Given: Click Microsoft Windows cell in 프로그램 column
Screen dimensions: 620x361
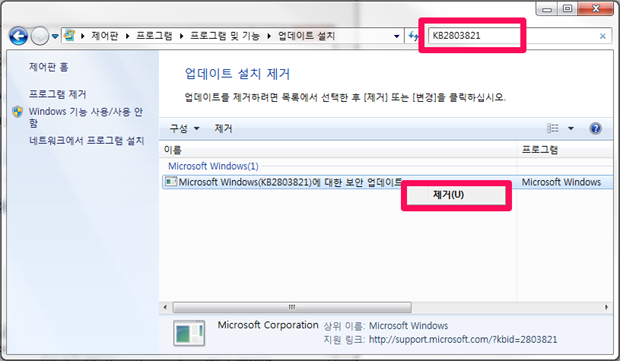Looking at the screenshot, I should point(561,182).
